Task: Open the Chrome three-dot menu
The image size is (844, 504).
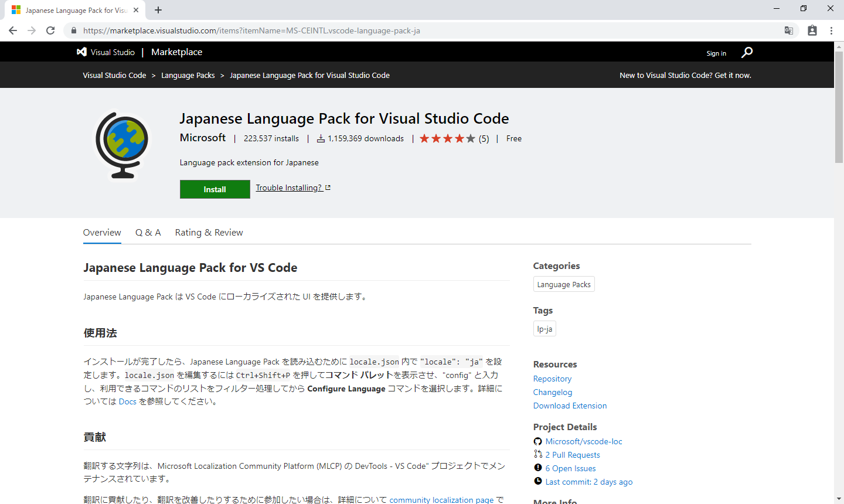Action: 831,30
